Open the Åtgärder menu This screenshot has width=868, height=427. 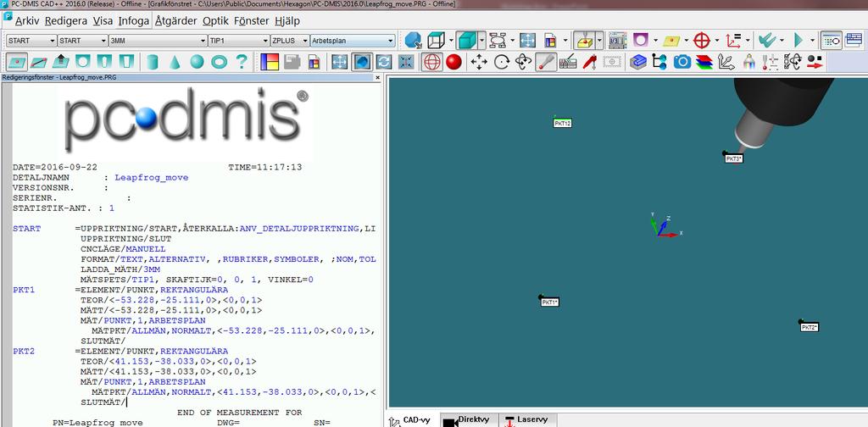pos(175,21)
